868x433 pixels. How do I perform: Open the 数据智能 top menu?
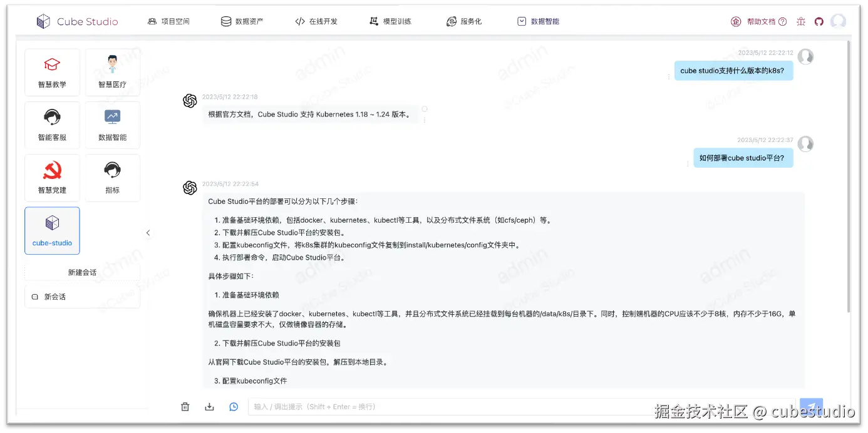point(539,21)
